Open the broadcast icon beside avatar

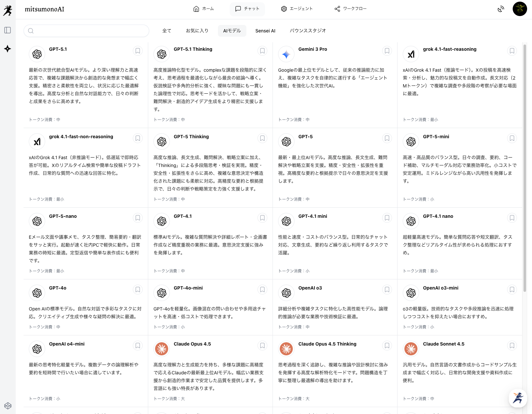[x=501, y=9]
